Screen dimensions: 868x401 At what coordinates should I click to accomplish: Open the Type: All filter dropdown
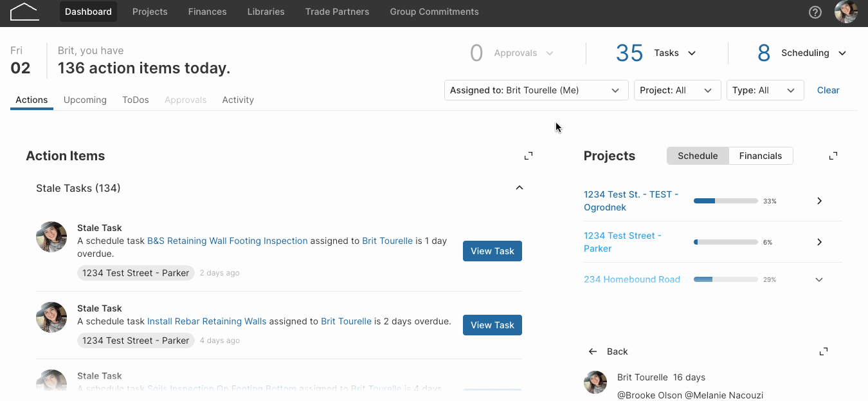coord(765,90)
